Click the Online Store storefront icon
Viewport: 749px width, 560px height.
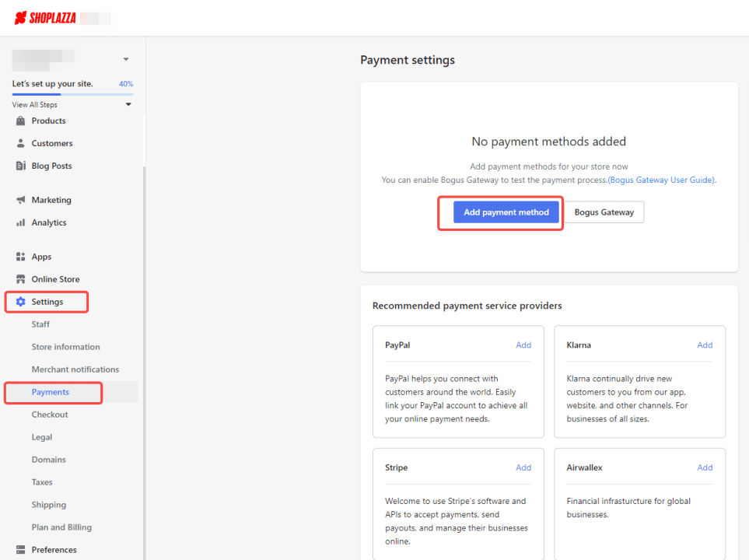(x=20, y=279)
